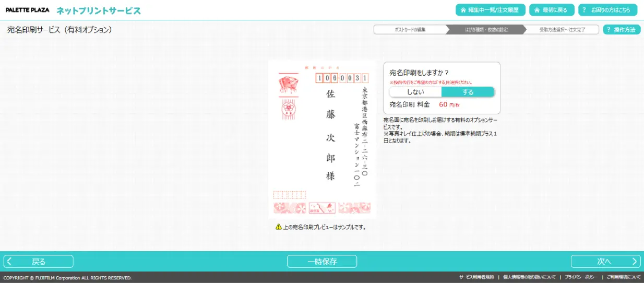Click the 60 円/枚 price text
Screen dimensions: 644x283
[x=450, y=105]
